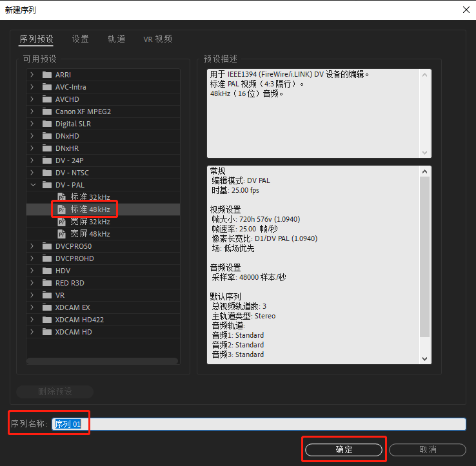Close the 新建序列 dialog window

point(466,10)
